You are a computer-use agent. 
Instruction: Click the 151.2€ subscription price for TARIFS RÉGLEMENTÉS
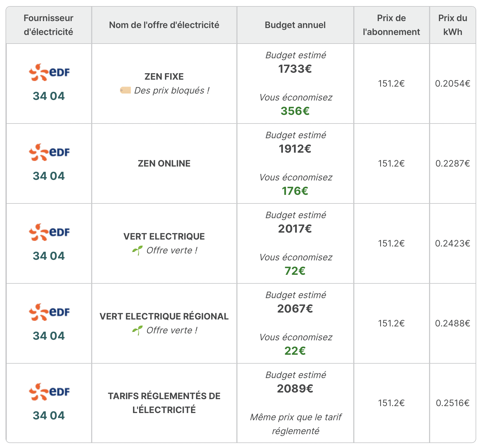[x=391, y=403]
